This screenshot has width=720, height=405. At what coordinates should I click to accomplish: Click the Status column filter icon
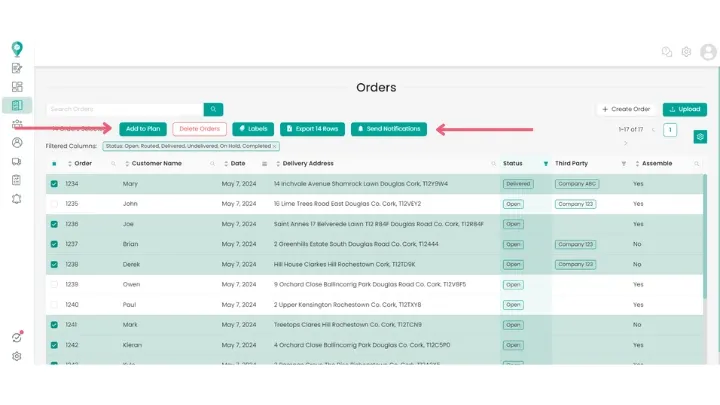[x=545, y=163]
